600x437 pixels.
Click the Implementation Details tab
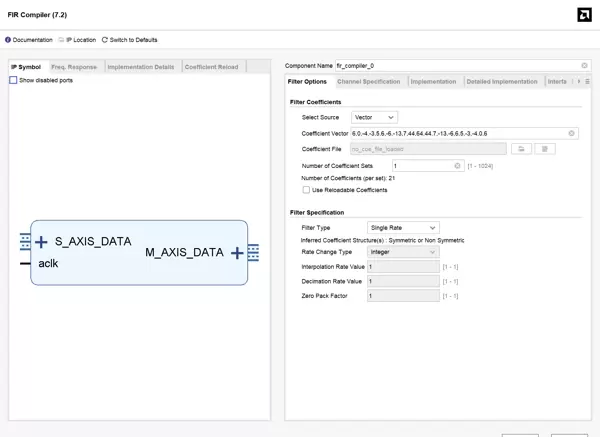(140, 67)
